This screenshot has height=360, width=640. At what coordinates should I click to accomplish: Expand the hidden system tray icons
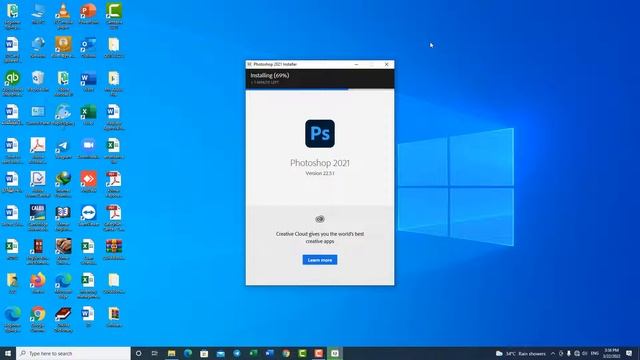pyautogui.click(x=553, y=353)
